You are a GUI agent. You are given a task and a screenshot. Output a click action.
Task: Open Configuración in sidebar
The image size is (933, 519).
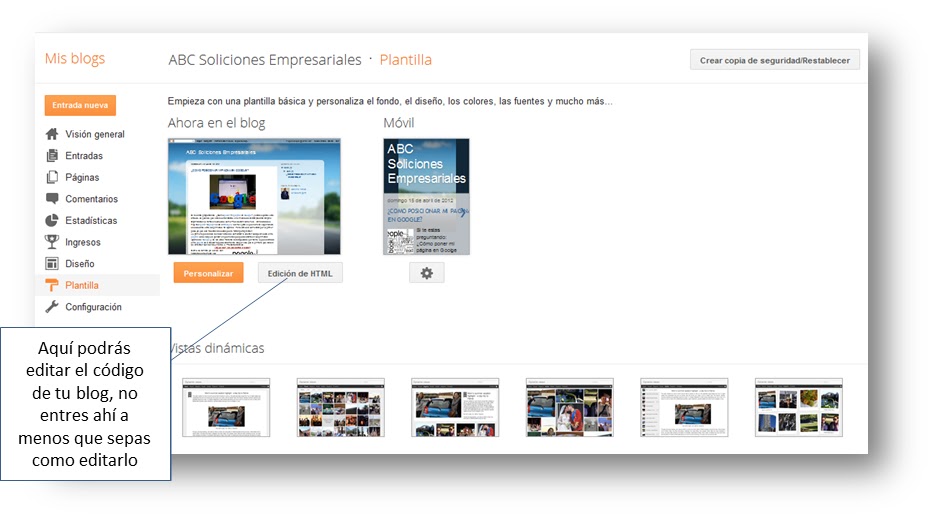click(x=93, y=307)
